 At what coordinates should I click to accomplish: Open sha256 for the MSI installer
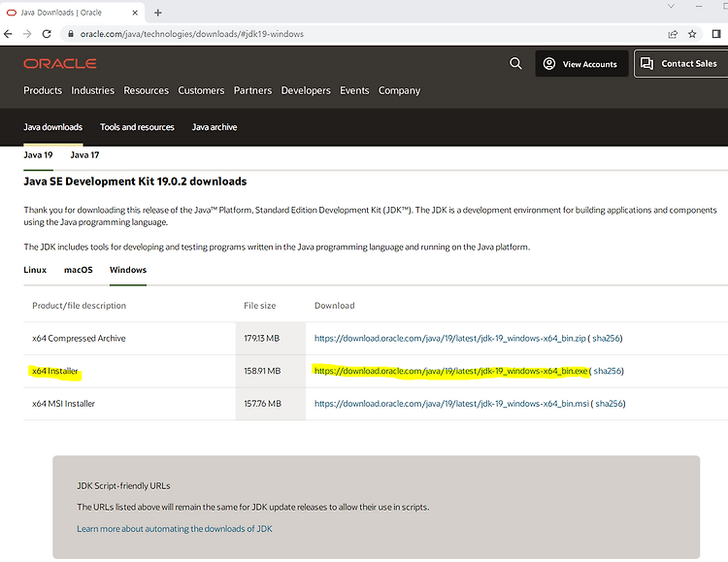610,404
